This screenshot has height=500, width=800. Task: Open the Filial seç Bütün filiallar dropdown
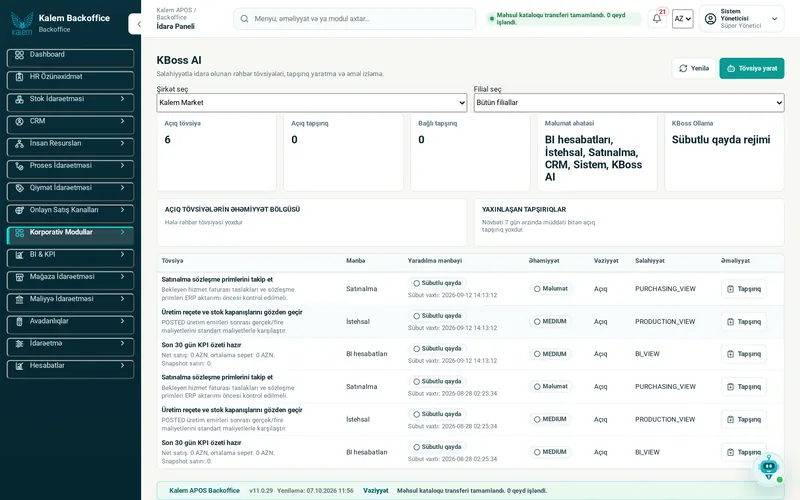(629, 103)
